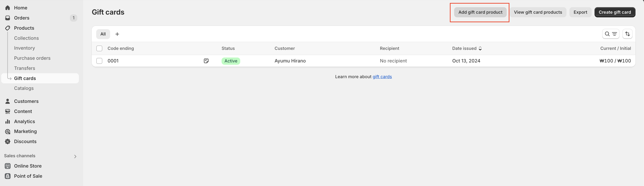Click the Export button

coord(580,12)
